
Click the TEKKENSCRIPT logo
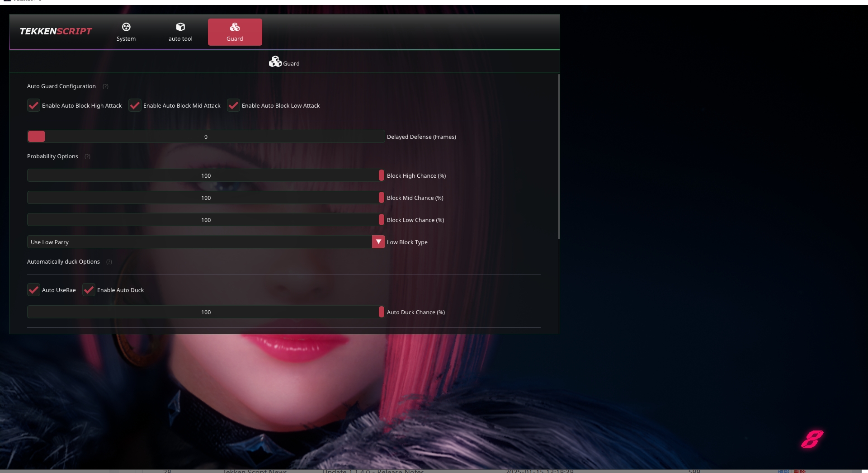[x=56, y=31]
